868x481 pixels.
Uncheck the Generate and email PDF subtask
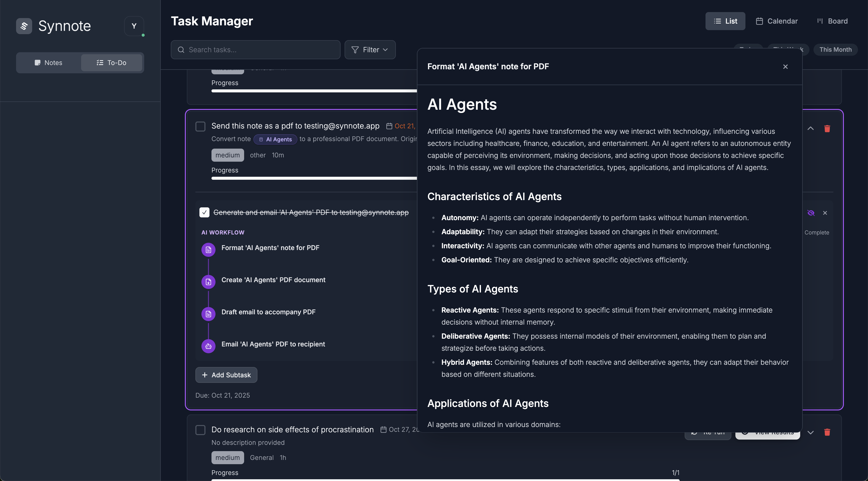click(x=204, y=213)
